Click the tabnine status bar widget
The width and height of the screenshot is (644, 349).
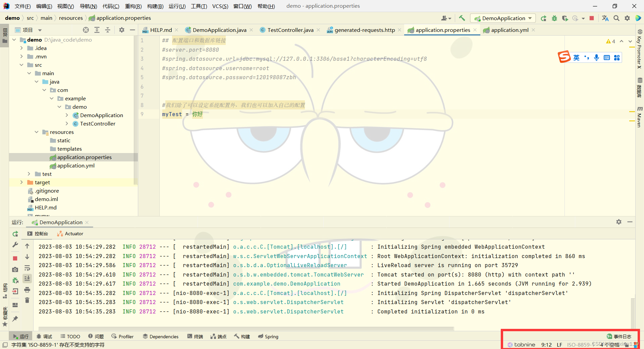[521, 345]
